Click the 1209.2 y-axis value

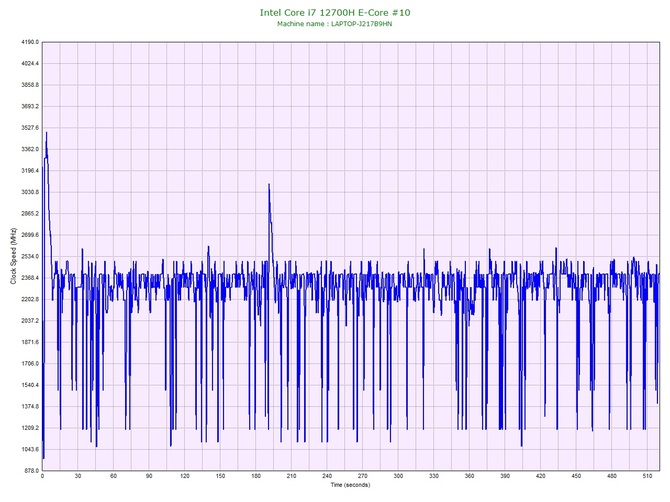coord(30,428)
